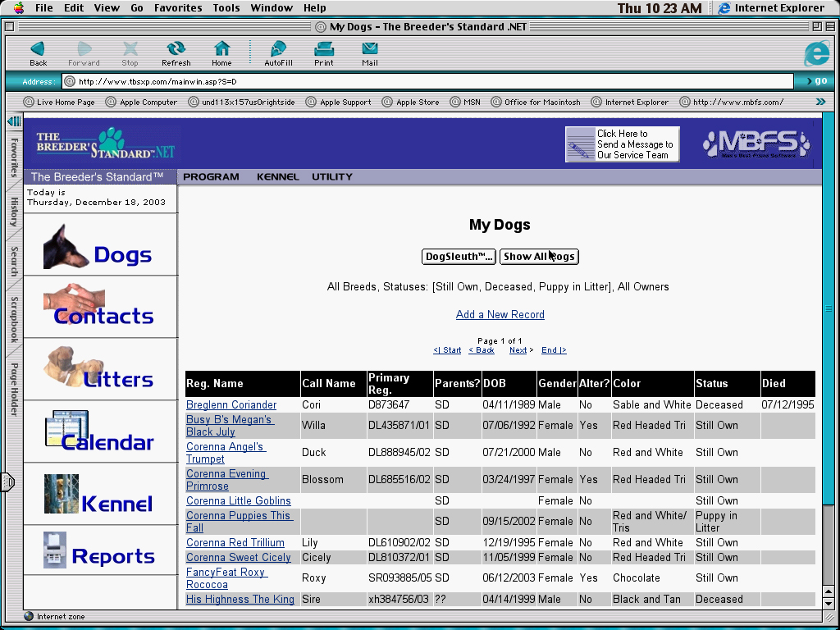
Task: Open Breglenn Coriander dog record
Action: coord(231,405)
